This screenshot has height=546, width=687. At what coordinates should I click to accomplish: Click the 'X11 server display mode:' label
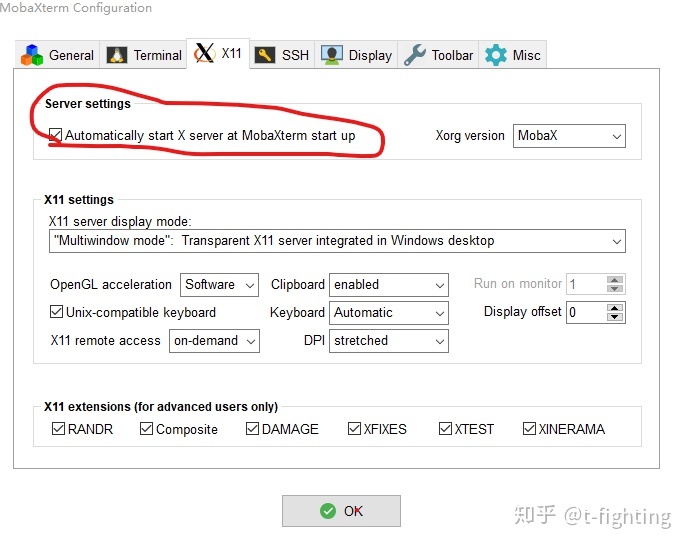point(120,222)
